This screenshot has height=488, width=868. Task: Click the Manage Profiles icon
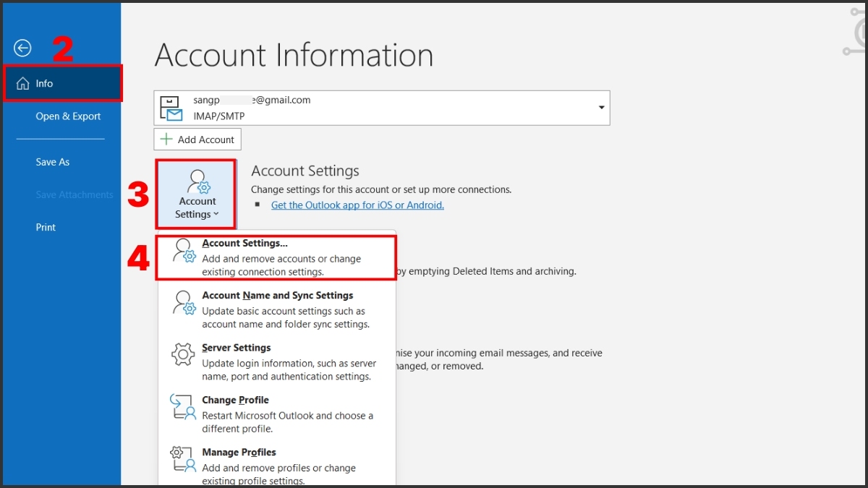click(183, 459)
